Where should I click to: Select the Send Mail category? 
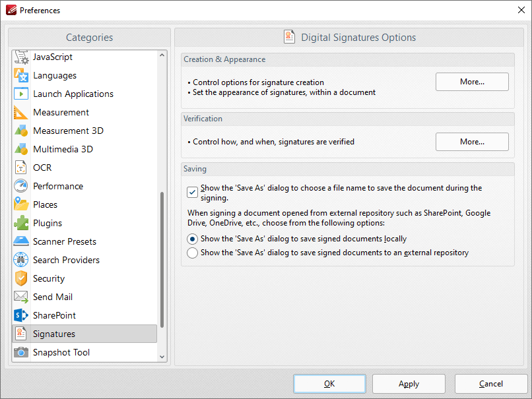tap(84, 297)
